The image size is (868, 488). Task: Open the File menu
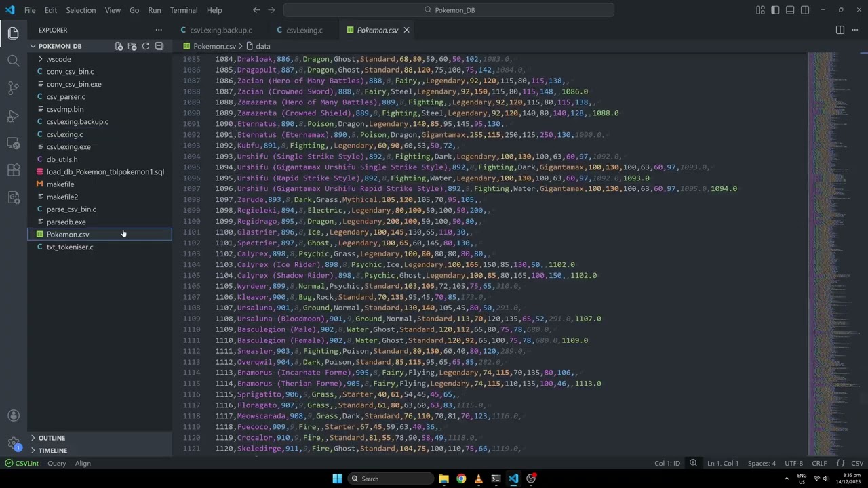[x=30, y=10]
